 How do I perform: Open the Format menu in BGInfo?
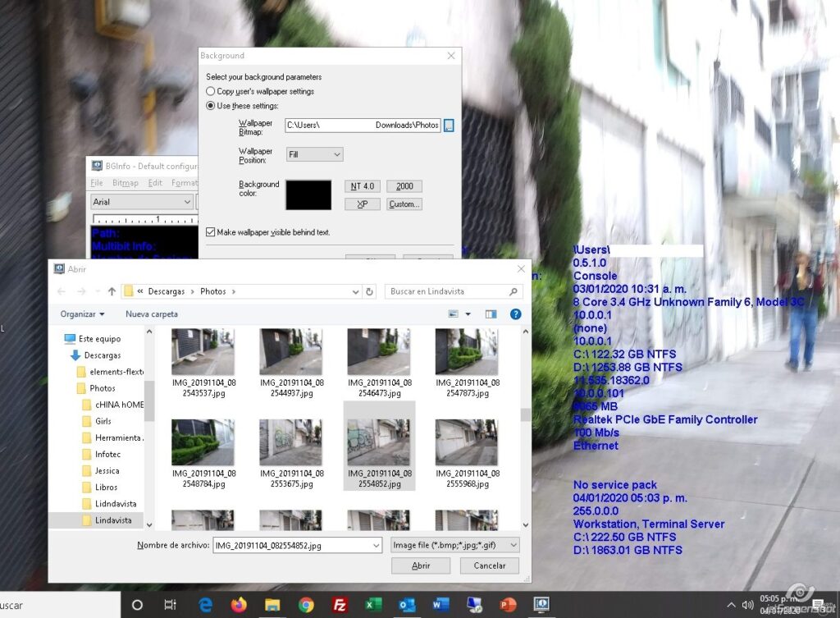click(x=185, y=183)
